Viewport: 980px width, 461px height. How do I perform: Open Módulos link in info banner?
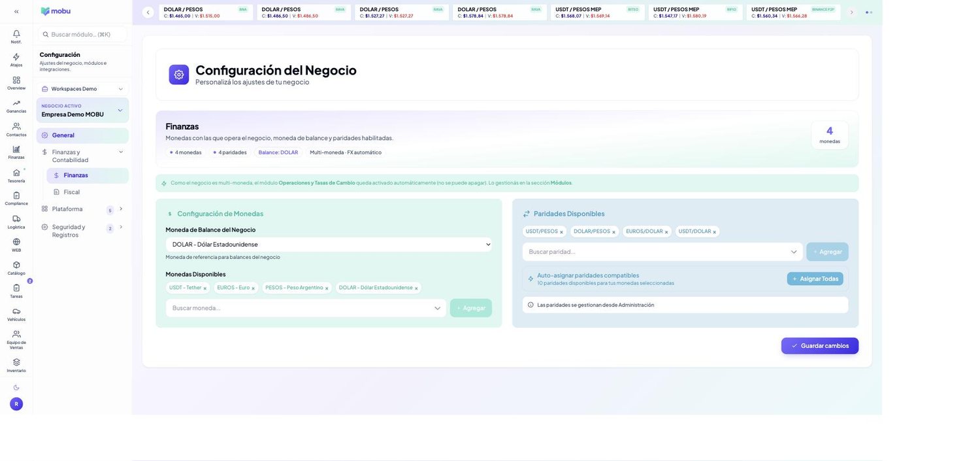click(x=561, y=183)
